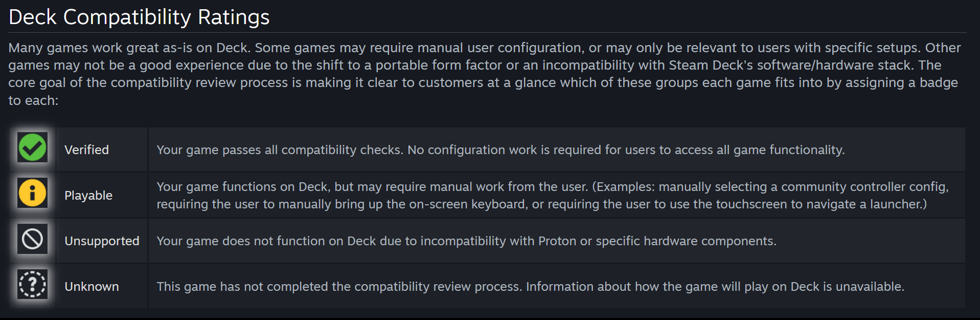
Task: Click the "Verified" rating label
Action: coord(86,150)
